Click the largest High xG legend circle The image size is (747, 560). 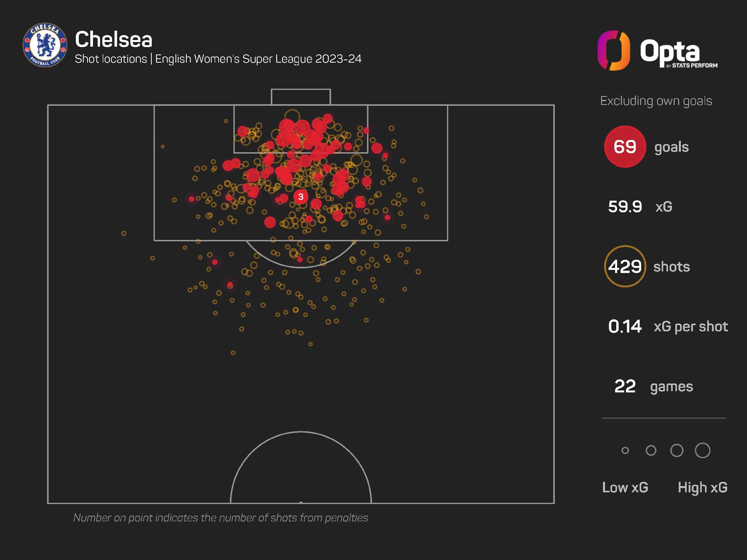coord(703,450)
